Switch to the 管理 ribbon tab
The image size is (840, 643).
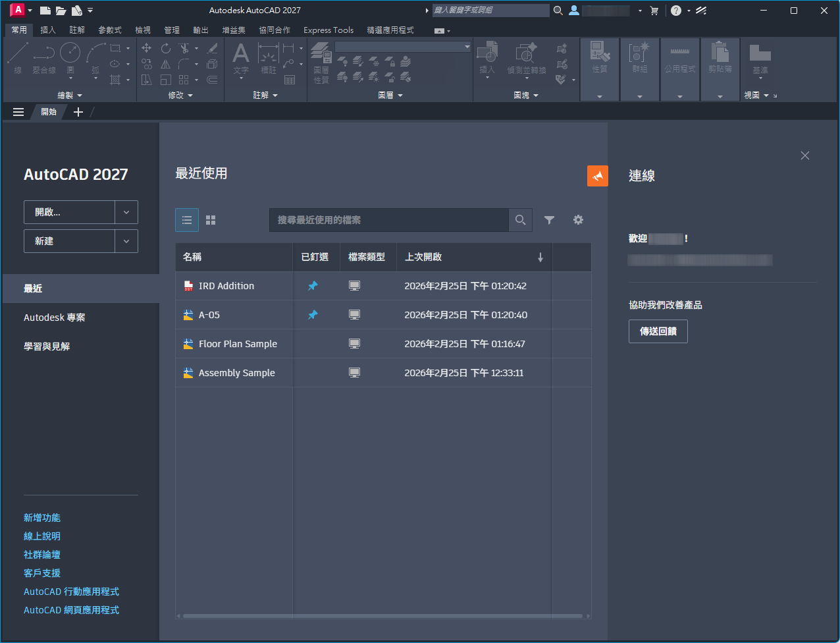point(172,30)
